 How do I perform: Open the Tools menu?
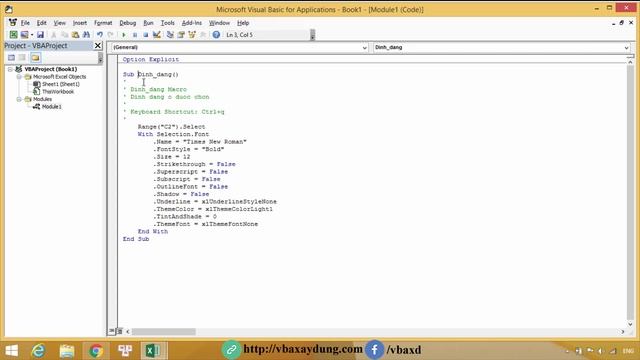click(168, 23)
